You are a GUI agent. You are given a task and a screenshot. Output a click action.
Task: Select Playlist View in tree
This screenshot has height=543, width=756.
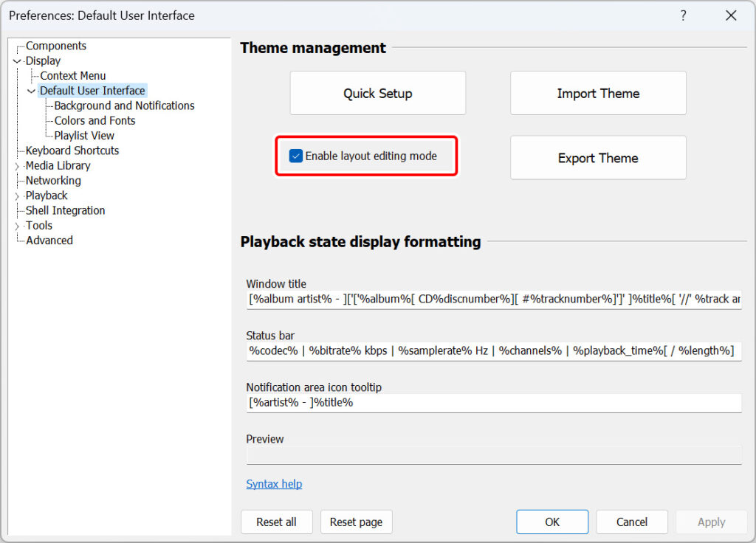(84, 136)
